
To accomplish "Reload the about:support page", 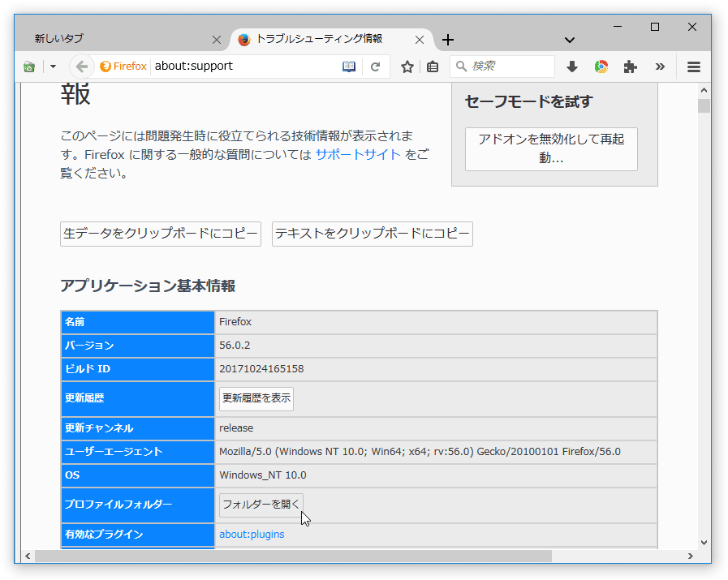I will (x=375, y=67).
